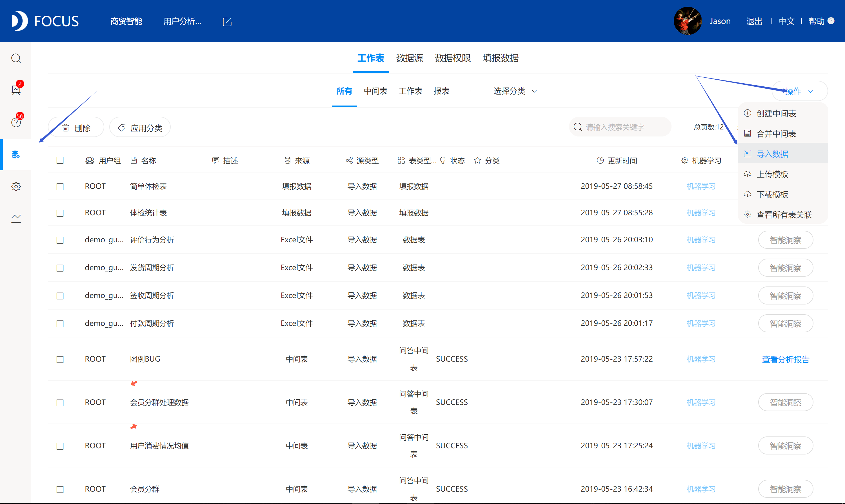Image resolution: width=845 pixels, height=504 pixels.
Task: Click the search magnifier icon in search box
Action: point(578,127)
